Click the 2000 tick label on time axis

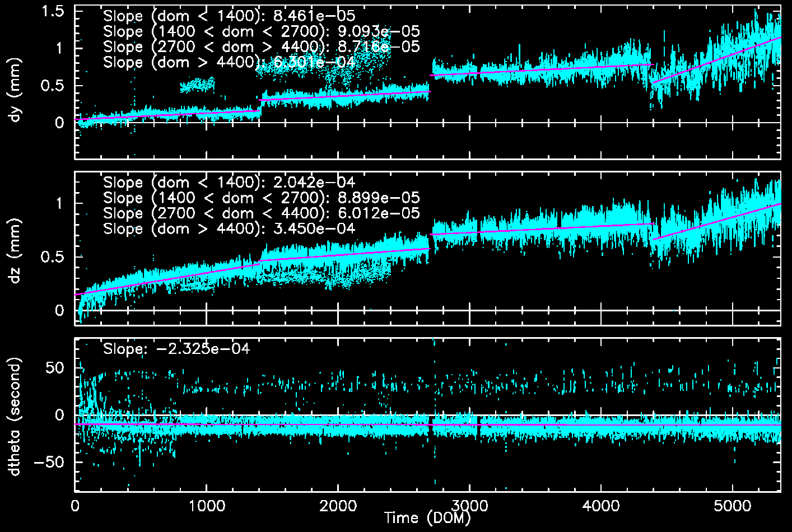(x=338, y=506)
